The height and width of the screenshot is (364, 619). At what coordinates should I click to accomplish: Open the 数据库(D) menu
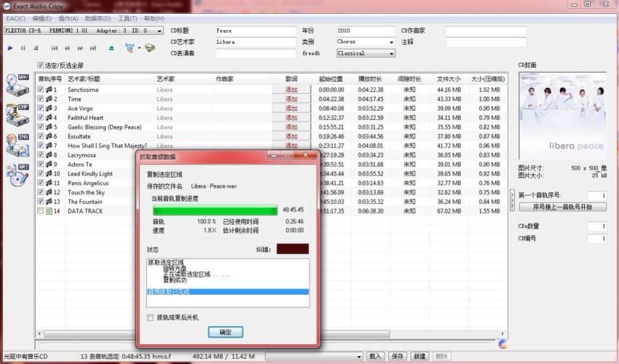pyautogui.click(x=98, y=18)
